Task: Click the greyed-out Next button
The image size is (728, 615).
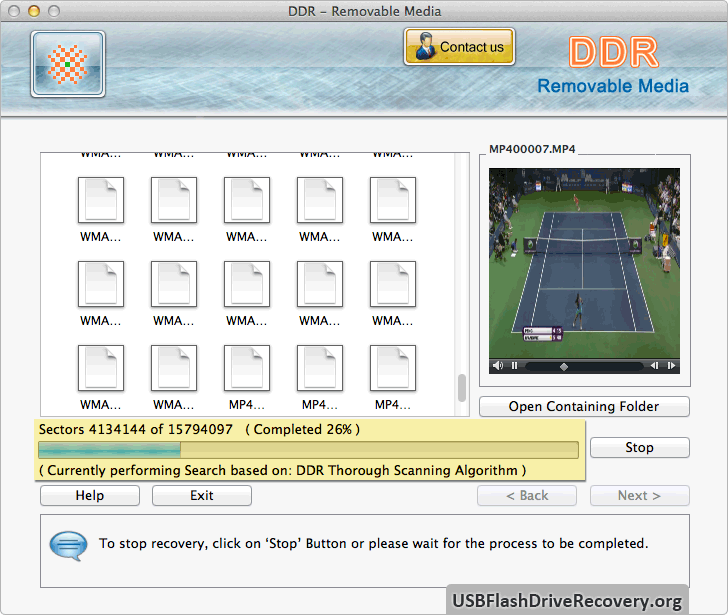Action: click(639, 495)
